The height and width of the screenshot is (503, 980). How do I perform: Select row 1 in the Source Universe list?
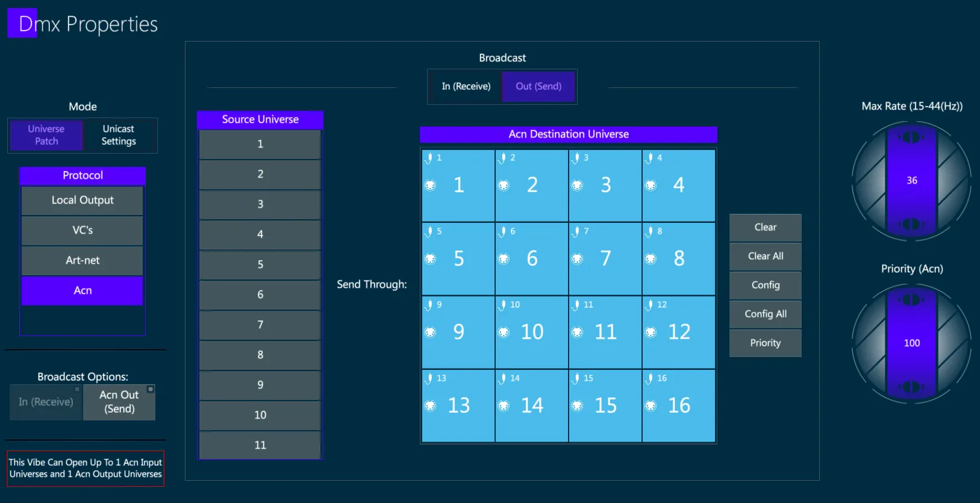260,145
